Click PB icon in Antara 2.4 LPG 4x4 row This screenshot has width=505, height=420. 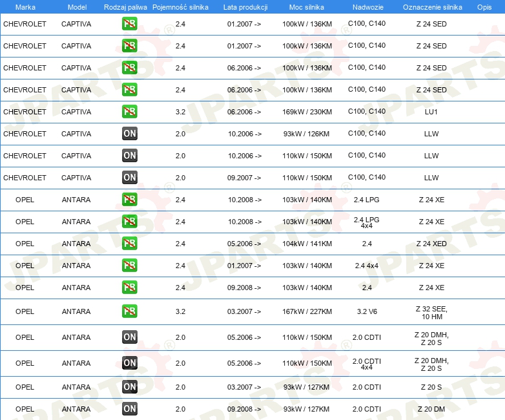[129, 222]
